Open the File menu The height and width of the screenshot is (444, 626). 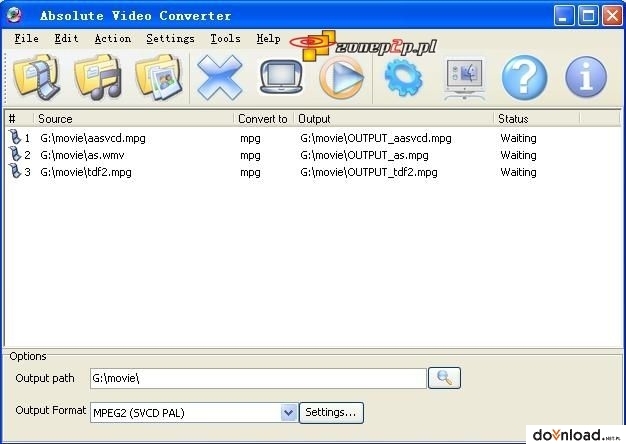27,39
